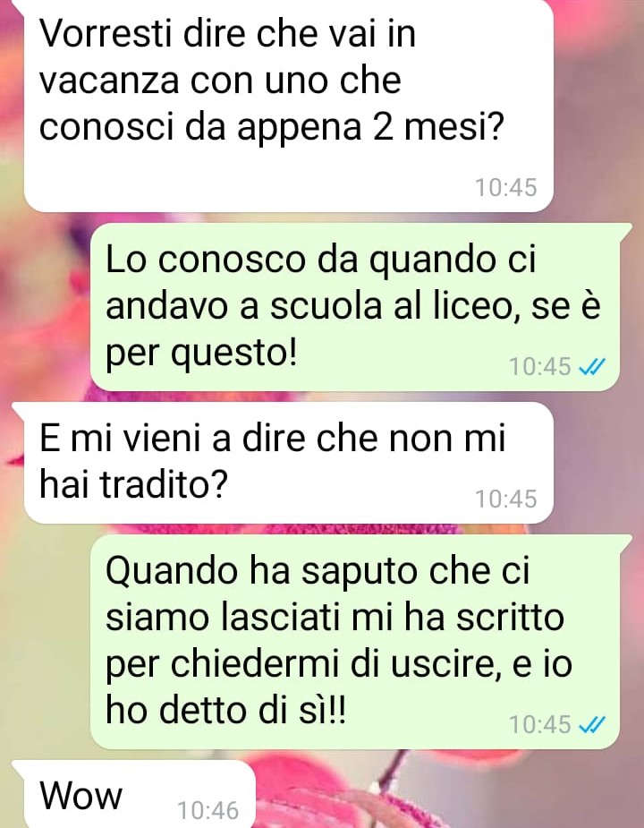Click the word "tradito?" in the white bubble
This screenshot has height=828, width=644.
coord(165,484)
